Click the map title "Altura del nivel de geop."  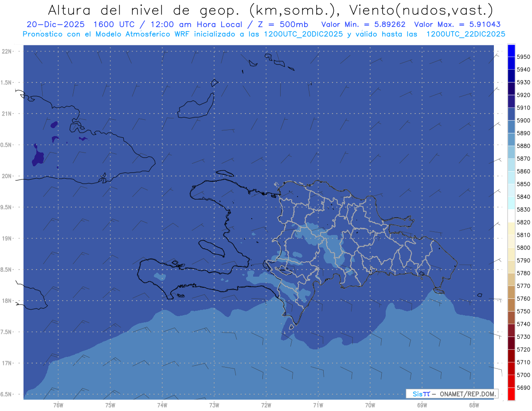point(144,10)
